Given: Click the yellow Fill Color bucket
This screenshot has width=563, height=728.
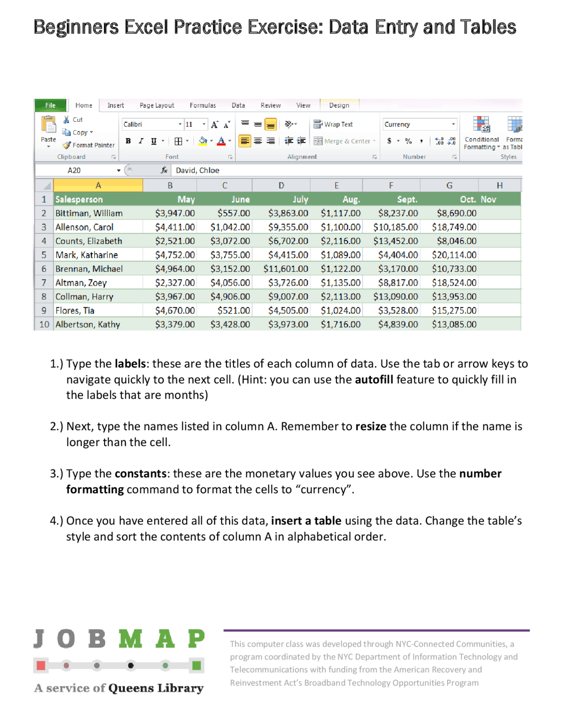Looking at the screenshot, I should tap(203, 141).
